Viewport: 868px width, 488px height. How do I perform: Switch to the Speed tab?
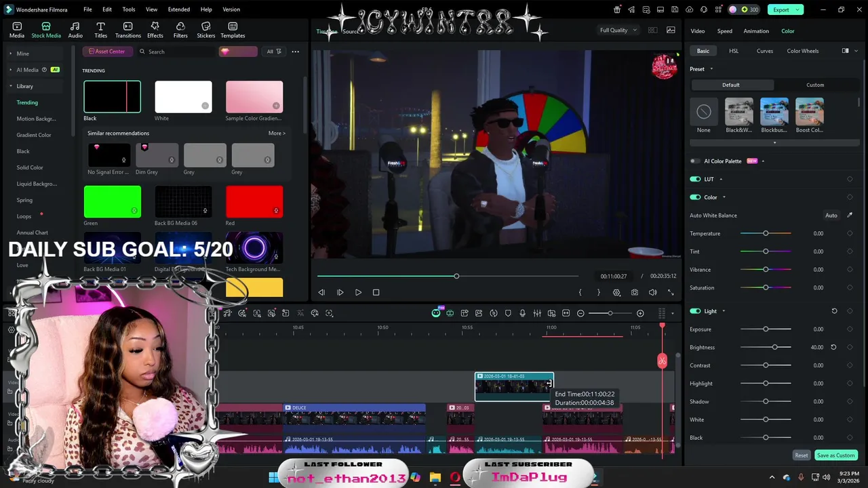point(725,31)
